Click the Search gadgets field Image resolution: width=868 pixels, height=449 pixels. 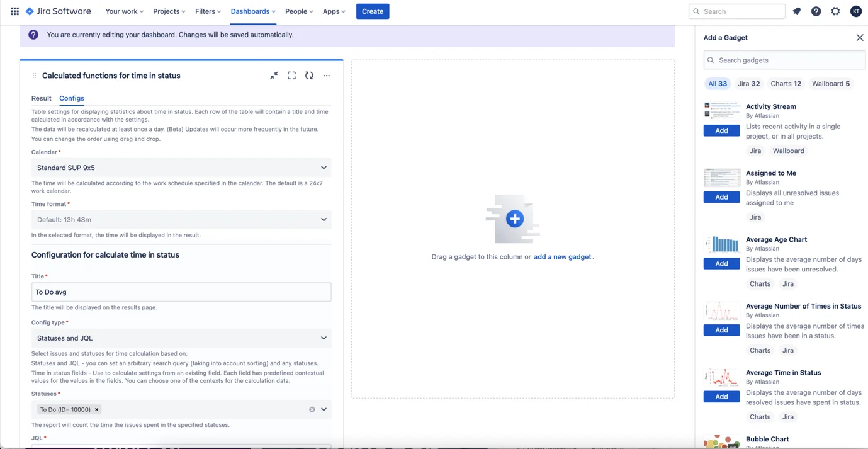[784, 60]
